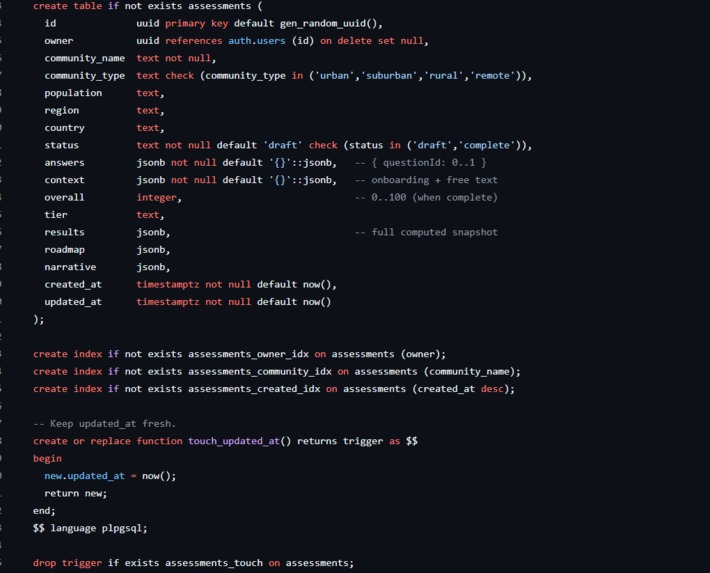Click 'drop trigger' at the last line
Screen dimensions: 710x573
[67, 563]
